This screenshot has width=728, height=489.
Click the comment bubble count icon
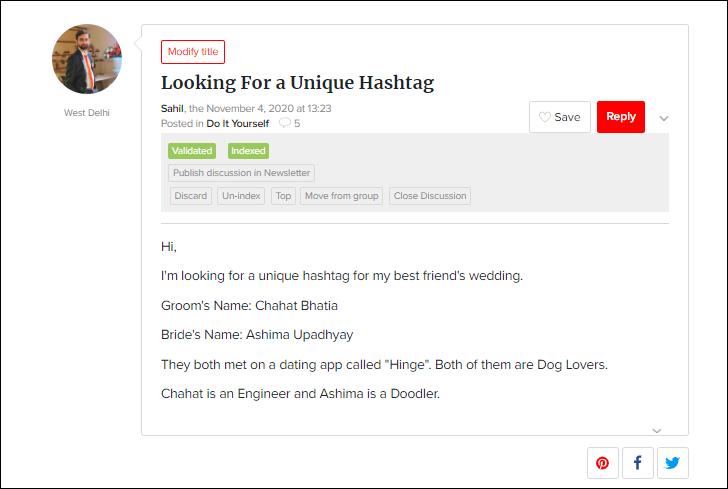point(285,123)
